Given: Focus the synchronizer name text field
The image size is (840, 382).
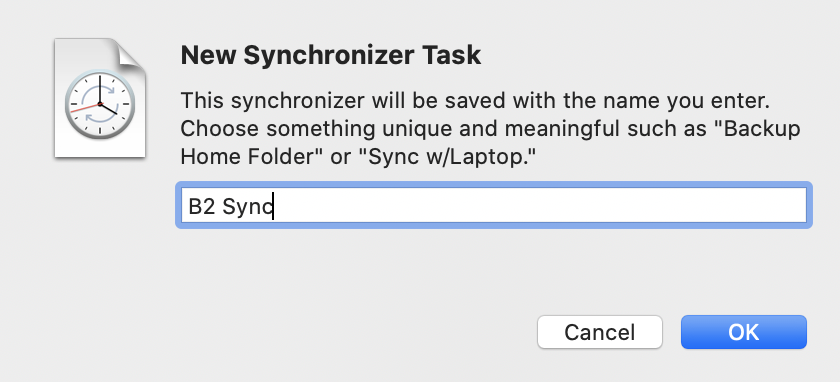Looking at the screenshot, I should [x=494, y=205].
